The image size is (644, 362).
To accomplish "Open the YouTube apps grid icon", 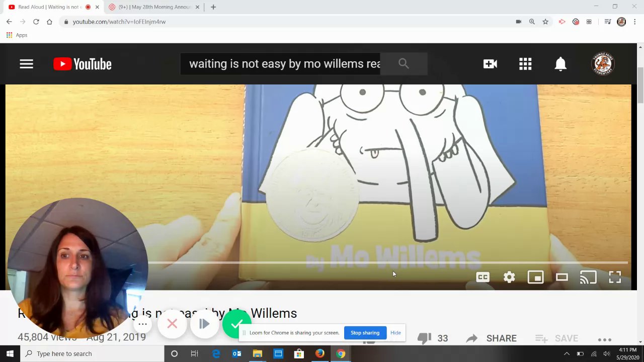I will pos(525,64).
